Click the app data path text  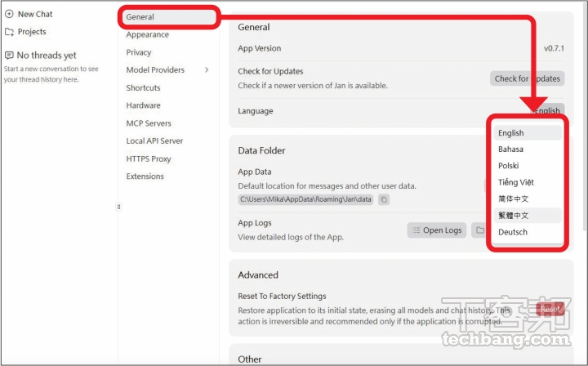point(305,199)
